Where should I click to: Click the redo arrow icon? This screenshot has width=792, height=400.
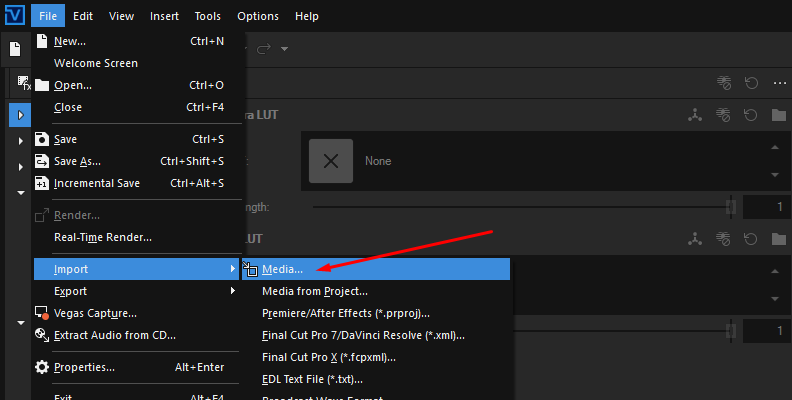click(x=264, y=49)
